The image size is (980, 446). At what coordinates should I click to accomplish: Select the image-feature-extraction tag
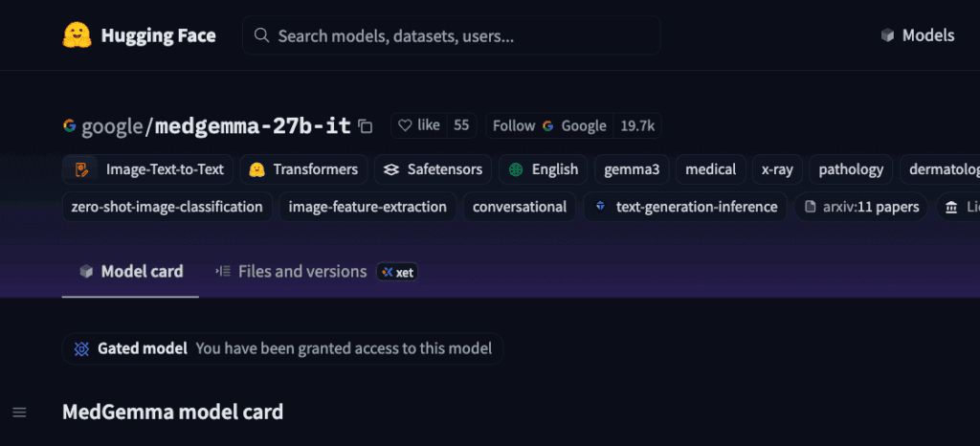pos(367,207)
